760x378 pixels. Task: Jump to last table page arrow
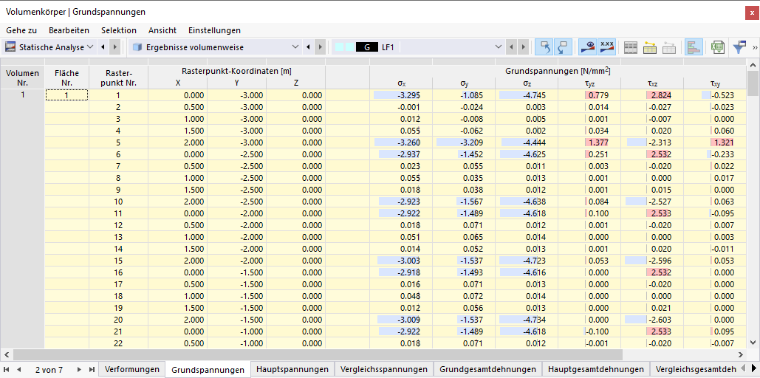(91, 369)
